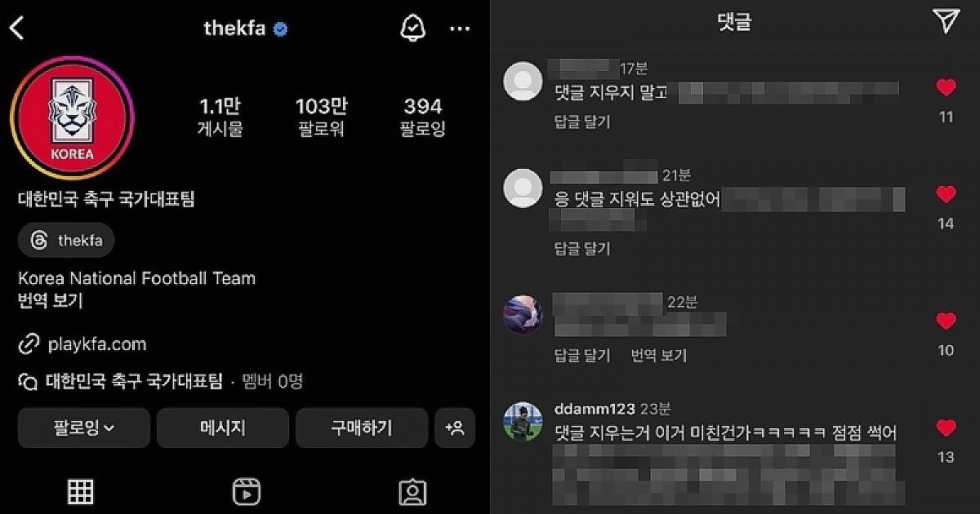Open the add-friend suggestions icon button
980x514 pixels.
coord(455,428)
